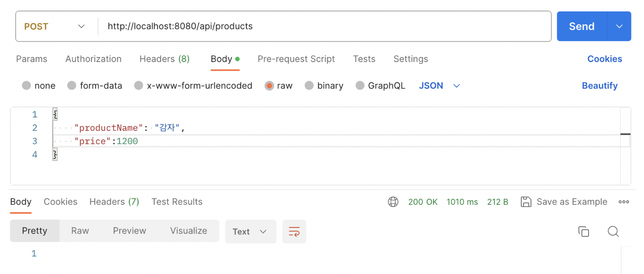Copy the response body with copy icon
The height and width of the screenshot is (274, 644).
[583, 231]
